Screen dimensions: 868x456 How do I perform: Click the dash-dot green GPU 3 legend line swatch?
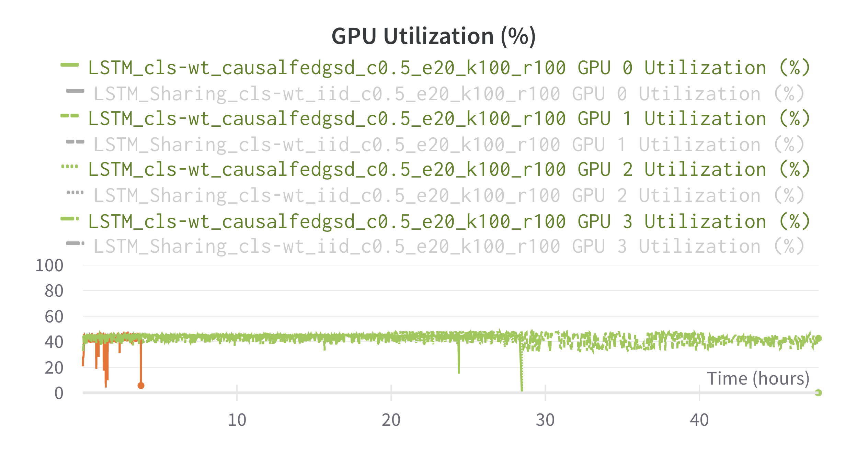pyautogui.click(x=69, y=218)
